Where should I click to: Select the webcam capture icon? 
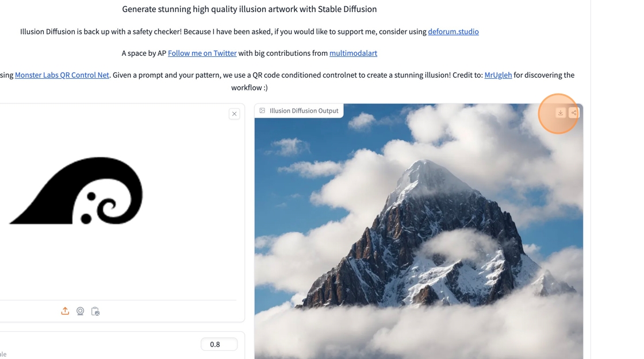click(x=80, y=311)
